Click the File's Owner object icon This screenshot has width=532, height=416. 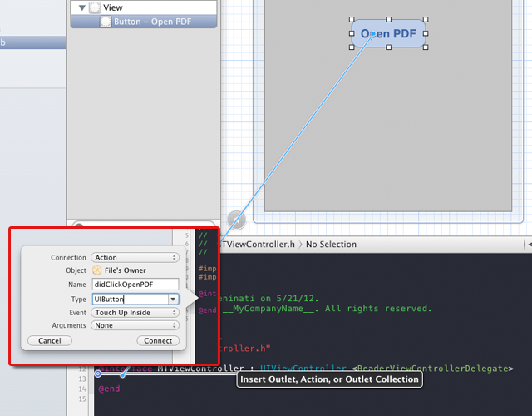[97, 270]
